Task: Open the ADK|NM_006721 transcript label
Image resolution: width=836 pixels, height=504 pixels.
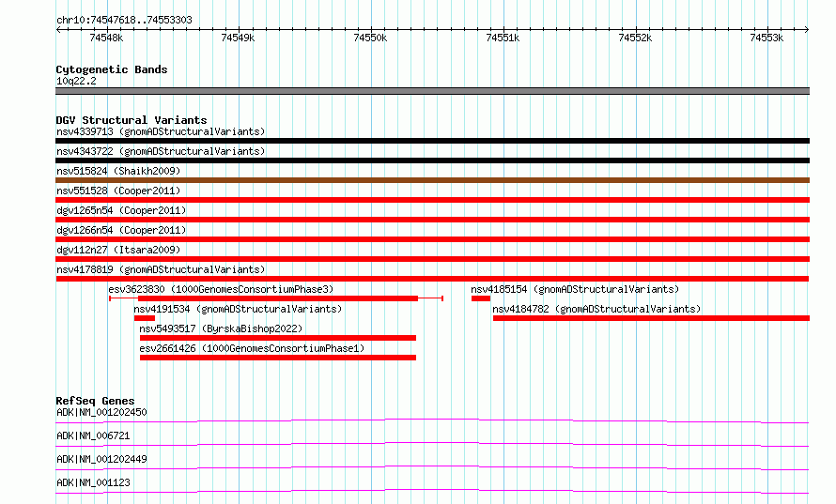Action: (93, 435)
